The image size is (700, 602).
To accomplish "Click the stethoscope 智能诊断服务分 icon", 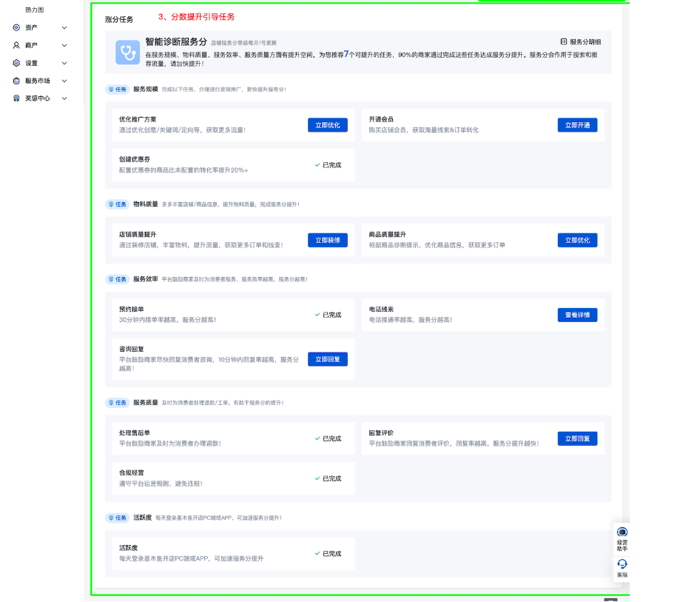I will point(127,53).
